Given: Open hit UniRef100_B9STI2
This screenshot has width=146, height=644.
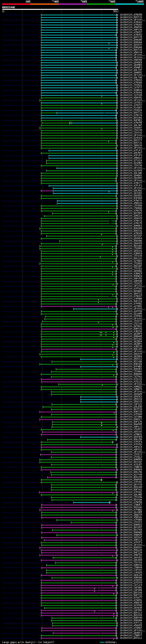Looking at the screenshot, I should point(131,17).
